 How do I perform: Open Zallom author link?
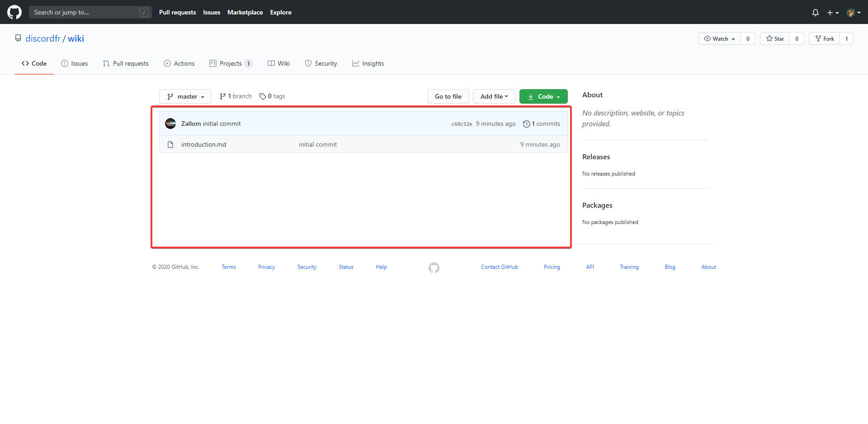(191, 124)
